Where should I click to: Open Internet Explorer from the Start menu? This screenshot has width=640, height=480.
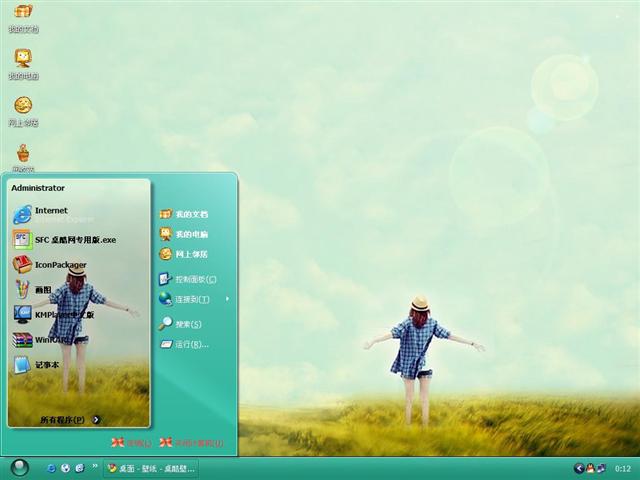[50, 213]
